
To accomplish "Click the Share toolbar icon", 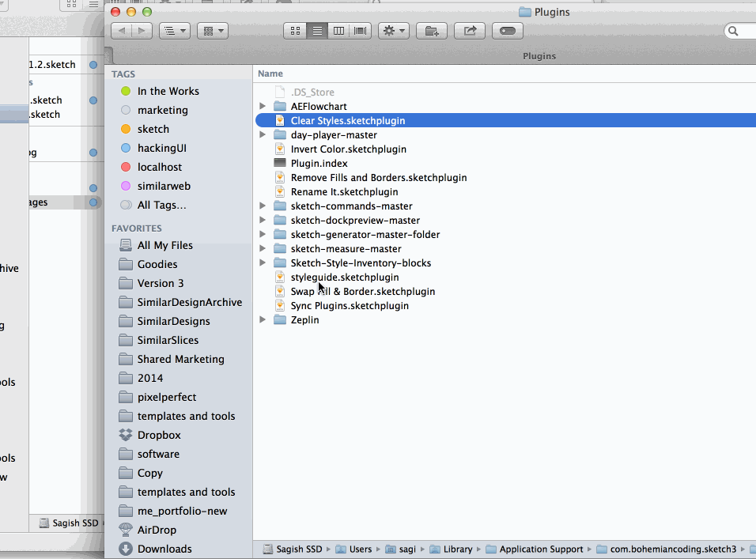I will (470, 31).
